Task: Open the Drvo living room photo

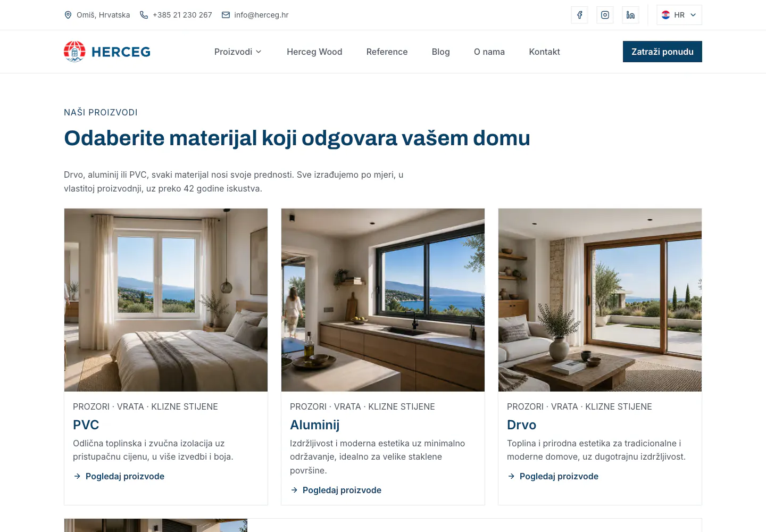Action: pos(600,300)
